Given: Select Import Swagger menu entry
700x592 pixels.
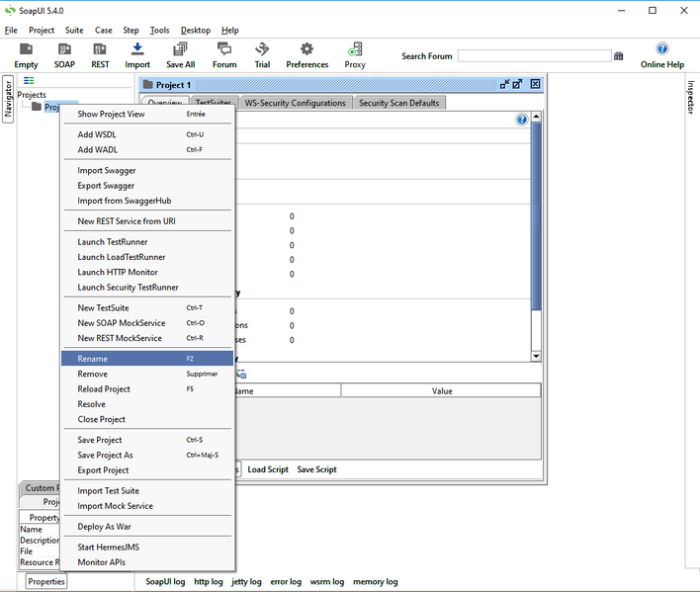Looking at the screenshot, I should click(147, 170).
